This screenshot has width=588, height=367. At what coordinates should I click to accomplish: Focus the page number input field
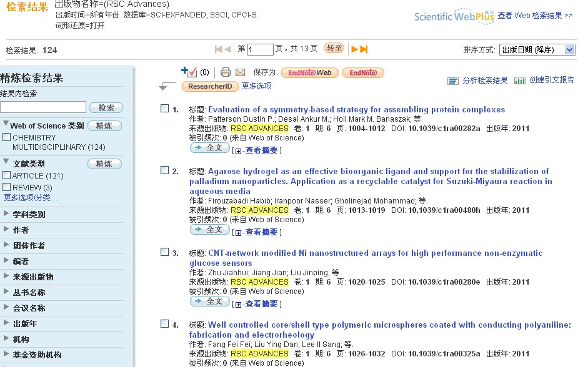click(x=260, y=49)
